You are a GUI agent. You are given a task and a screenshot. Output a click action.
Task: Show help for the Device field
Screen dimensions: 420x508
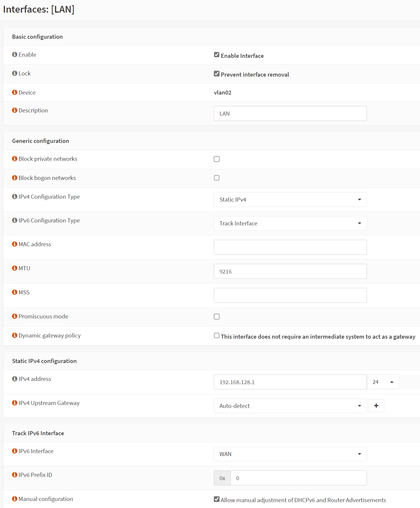pyautogui.click(x=15, y=92)
